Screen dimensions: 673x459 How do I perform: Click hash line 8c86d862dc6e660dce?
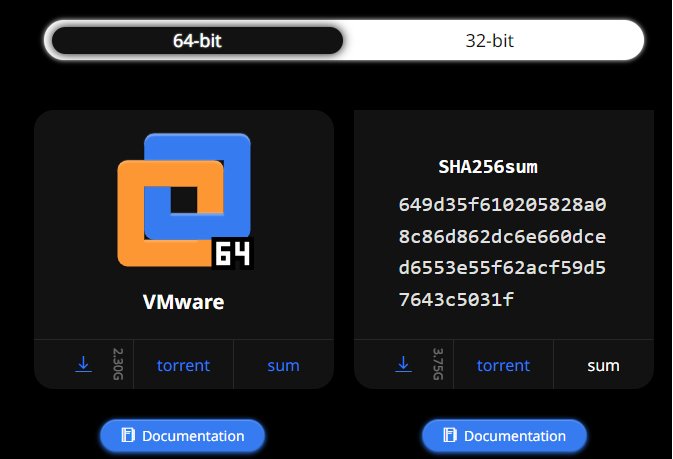click(x=502, y=236)
